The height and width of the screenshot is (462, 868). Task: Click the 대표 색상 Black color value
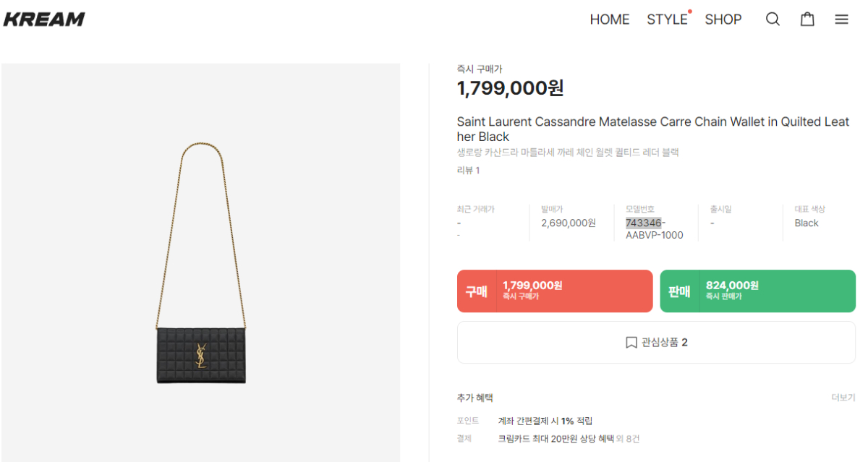point(806,223)
